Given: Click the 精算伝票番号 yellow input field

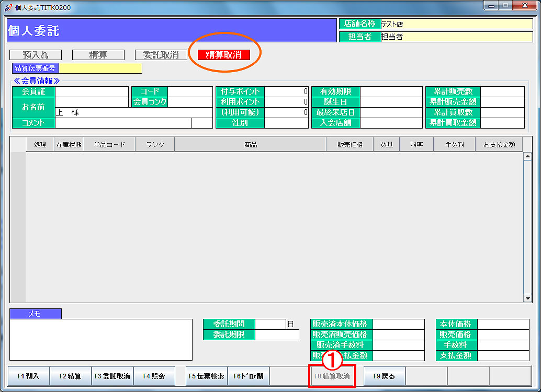Looking at the screenshot, I should [100, 68].
